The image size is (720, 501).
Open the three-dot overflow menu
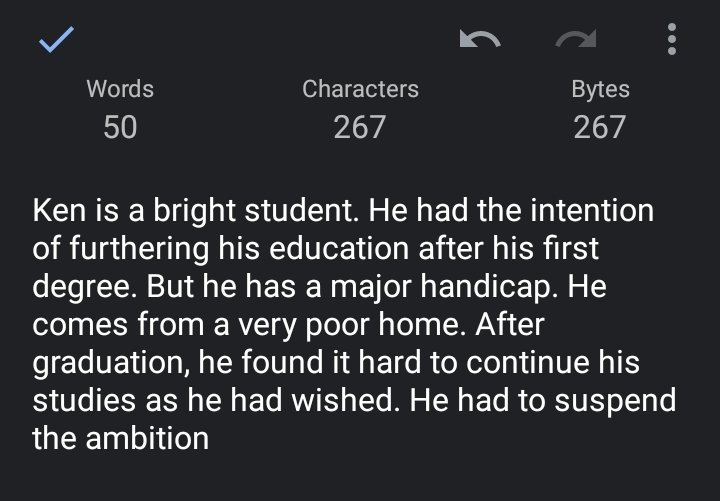tap(672, 39)
